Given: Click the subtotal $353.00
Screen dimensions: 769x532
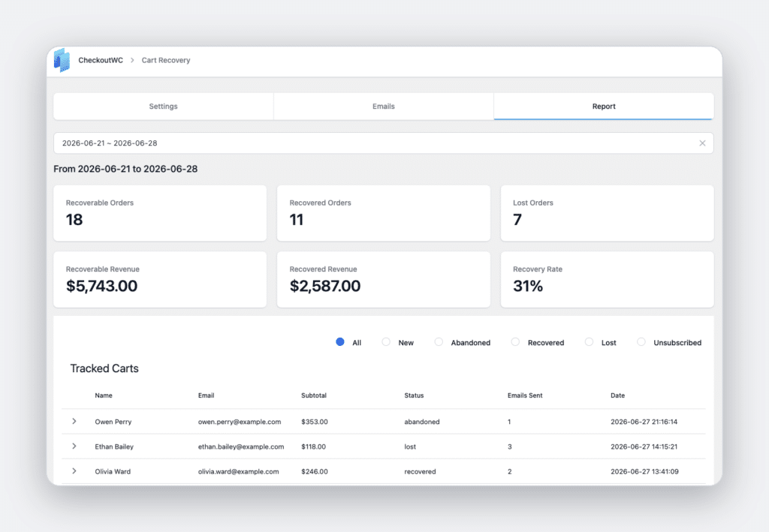Looking at the screenshot, I should point(315,422).
